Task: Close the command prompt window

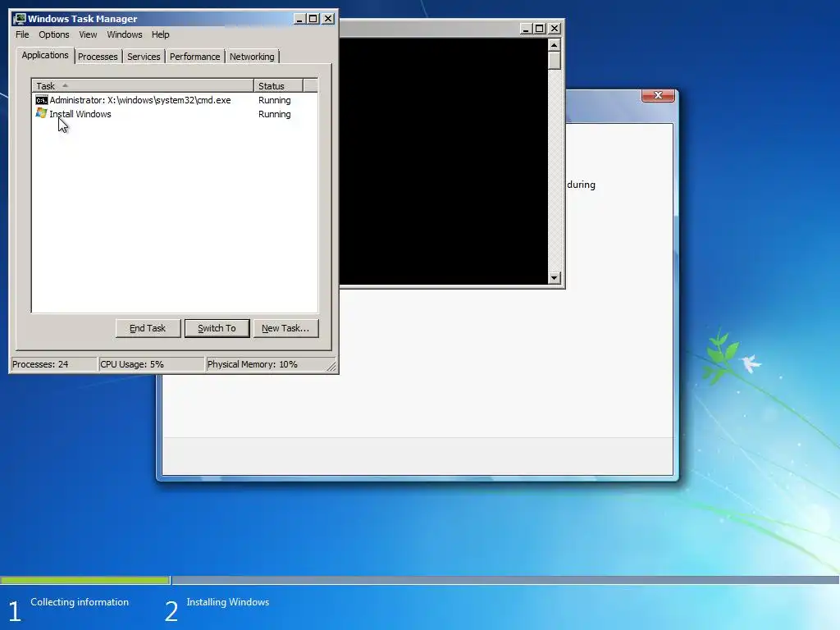Action: coord(555,29)
